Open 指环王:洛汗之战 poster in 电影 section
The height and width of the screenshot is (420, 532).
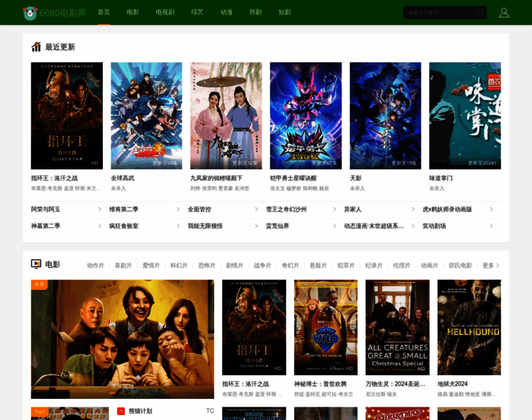tap(254, 328)
